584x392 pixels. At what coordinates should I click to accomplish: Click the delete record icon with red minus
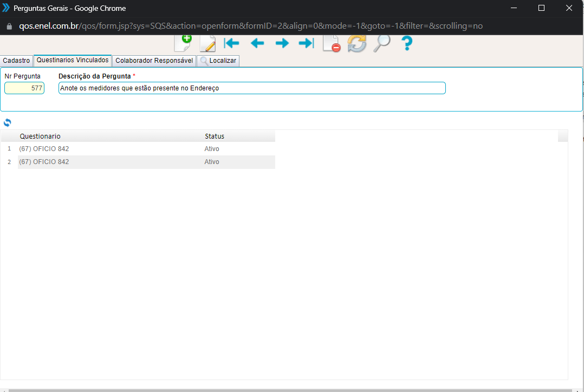331,43
